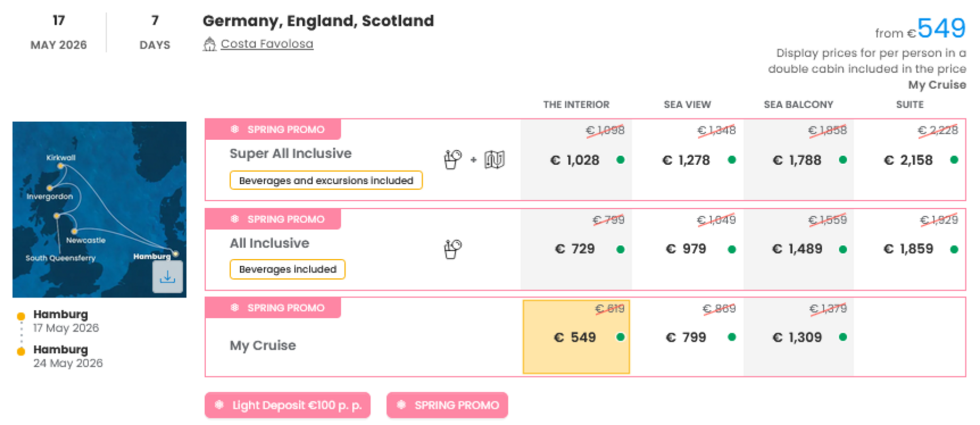Click the Light Deposit €100 p. p. button
980x425 pixels.
pos(288,405)
